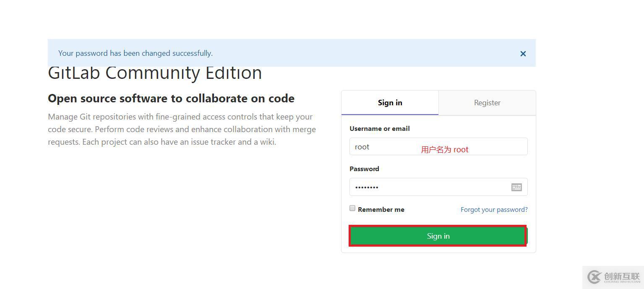
Task: Click the small "CHUANG XIN HU LIAN" caption
Action: (x=622, y=282)
